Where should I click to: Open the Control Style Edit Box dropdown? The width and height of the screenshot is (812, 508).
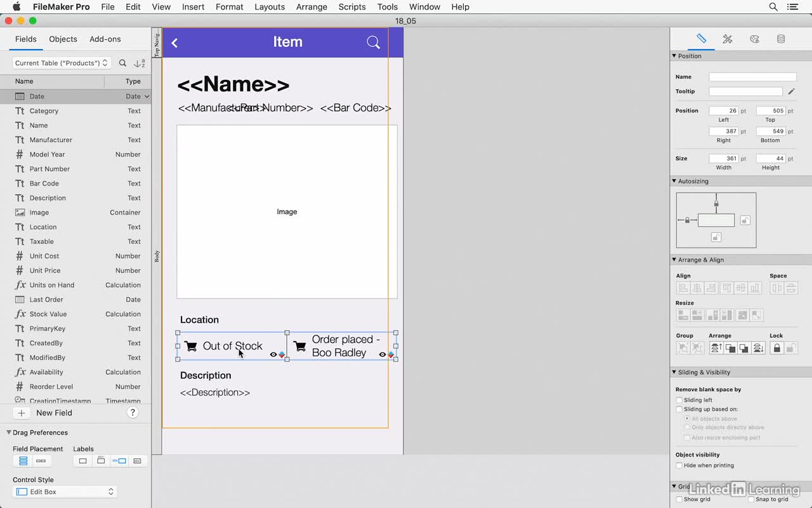click(65, 491)
